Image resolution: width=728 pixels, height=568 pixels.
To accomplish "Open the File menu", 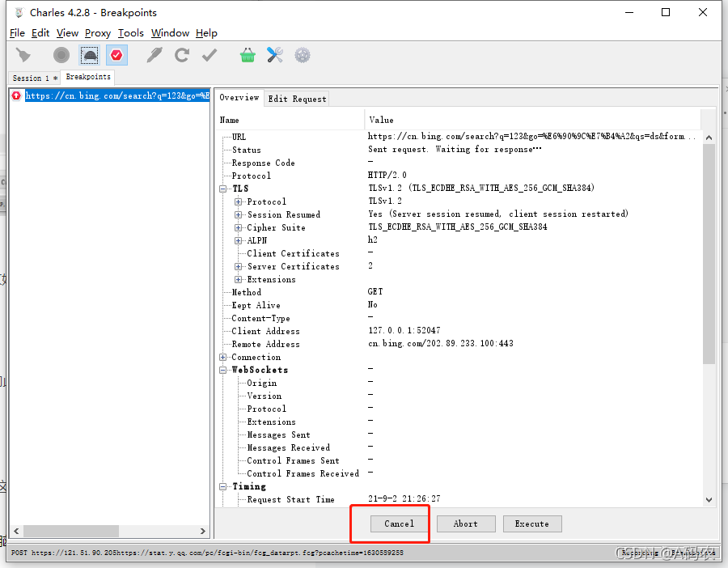I will (17, 33).
